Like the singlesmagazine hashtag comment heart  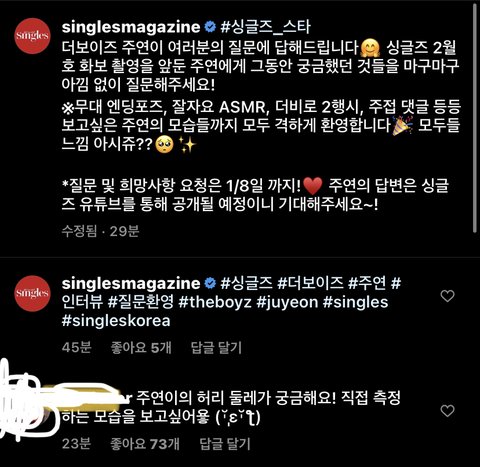pyautogui.click(x=447, y=296)
